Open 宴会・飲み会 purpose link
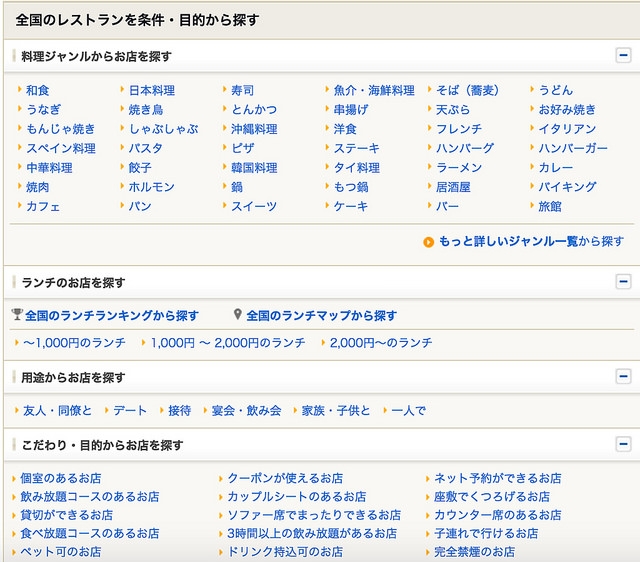This screenshot has width=640, height=562. click(x=247, y=411)
